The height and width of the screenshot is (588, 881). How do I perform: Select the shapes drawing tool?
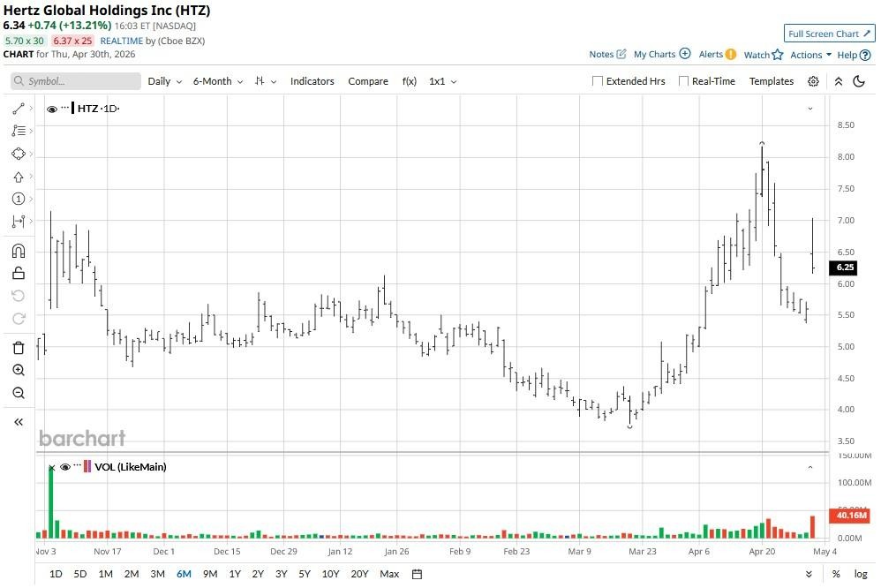coord(18,154)
